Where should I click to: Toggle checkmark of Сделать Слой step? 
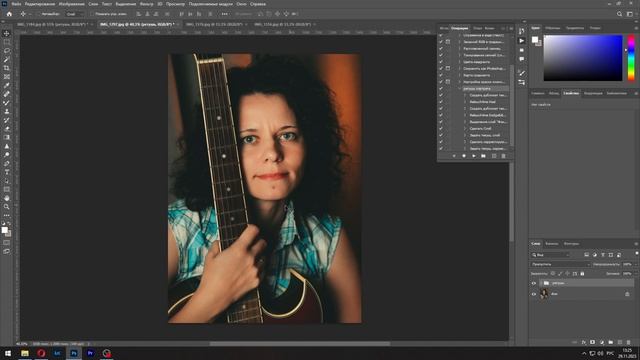tap(441, 129)
